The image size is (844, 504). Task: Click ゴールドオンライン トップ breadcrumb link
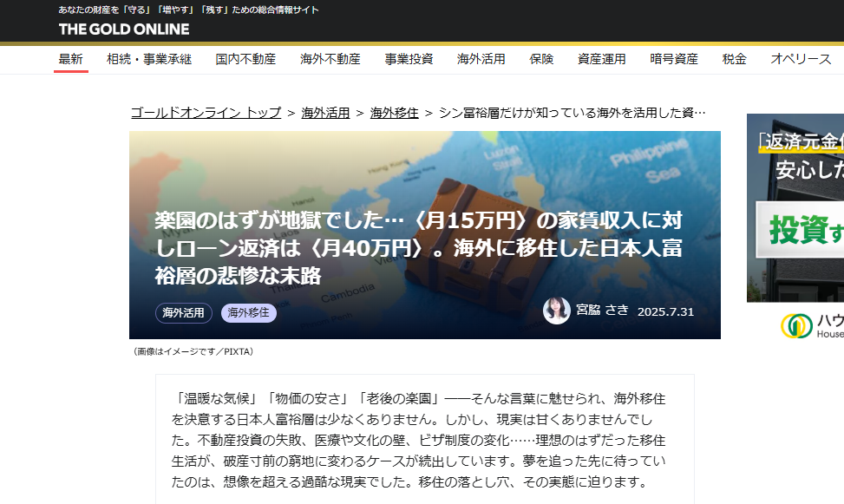pos(206,113)
